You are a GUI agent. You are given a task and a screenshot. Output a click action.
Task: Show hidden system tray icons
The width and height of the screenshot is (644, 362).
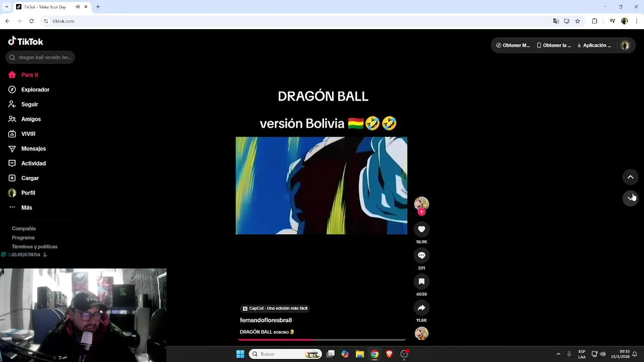[x=558, y=354]
